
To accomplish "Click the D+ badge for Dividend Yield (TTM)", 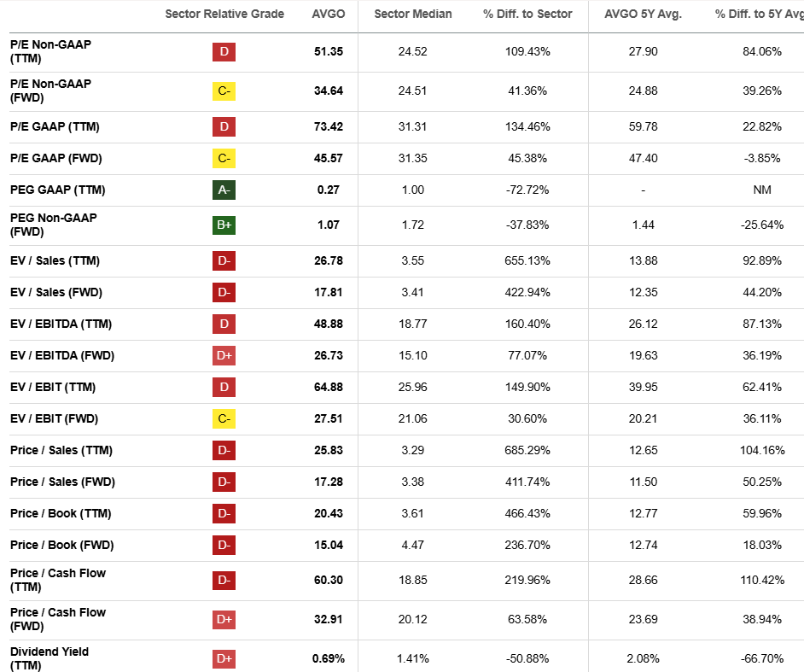I will pyautogui.click(x=224, y=658).
